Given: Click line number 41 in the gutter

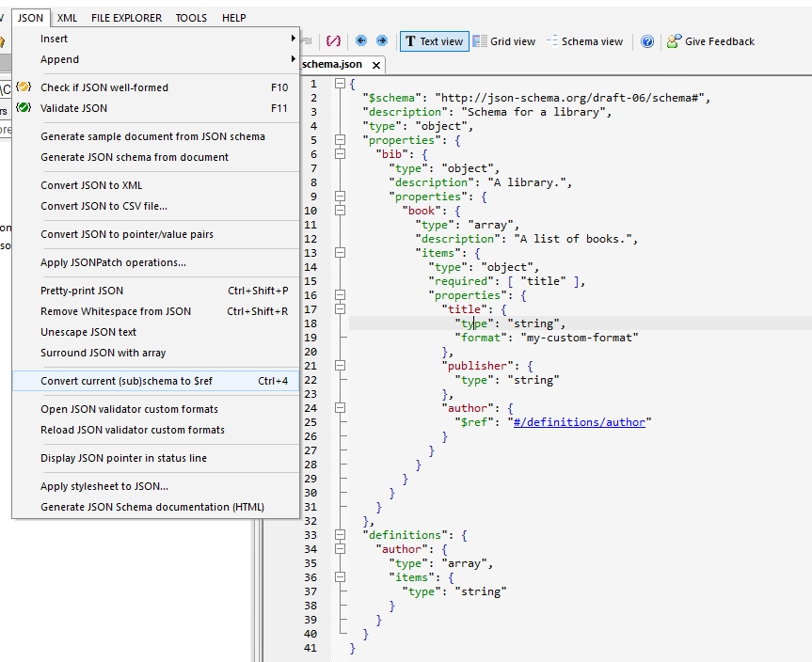Looking at the screenshot, I should pyautogui.click(x=310, y=648).
